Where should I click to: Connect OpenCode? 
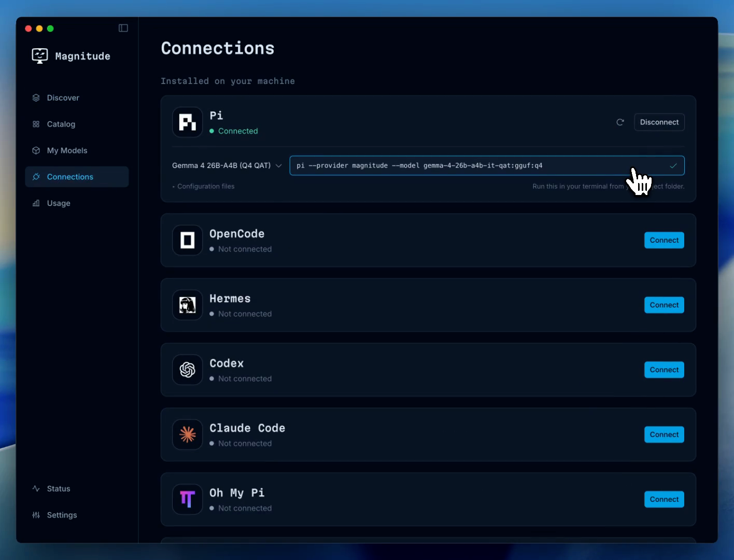pos(664,241)
